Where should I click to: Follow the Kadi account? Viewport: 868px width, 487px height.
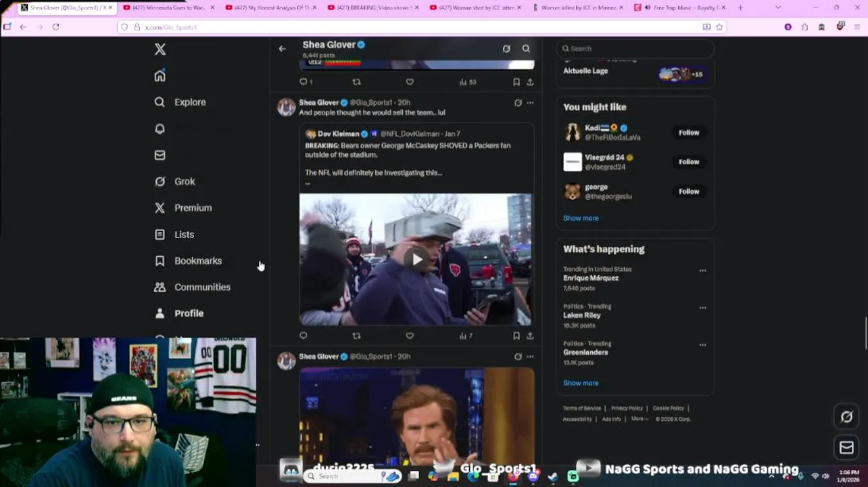tap(689, 133)
